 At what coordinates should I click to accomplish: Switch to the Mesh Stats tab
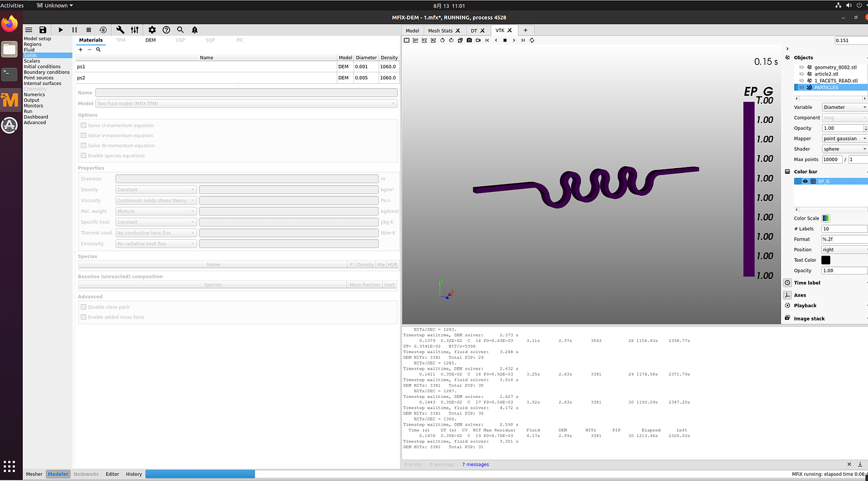coord(440,30)
